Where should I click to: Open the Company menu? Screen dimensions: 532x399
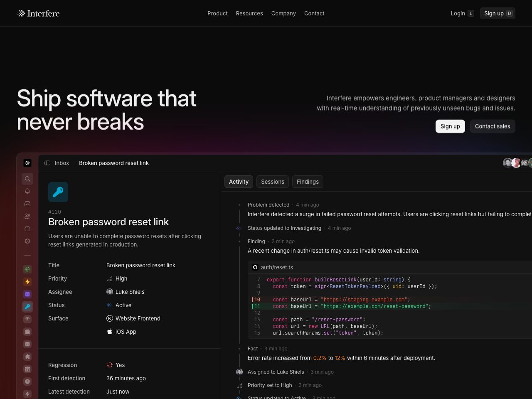point(283,13)
